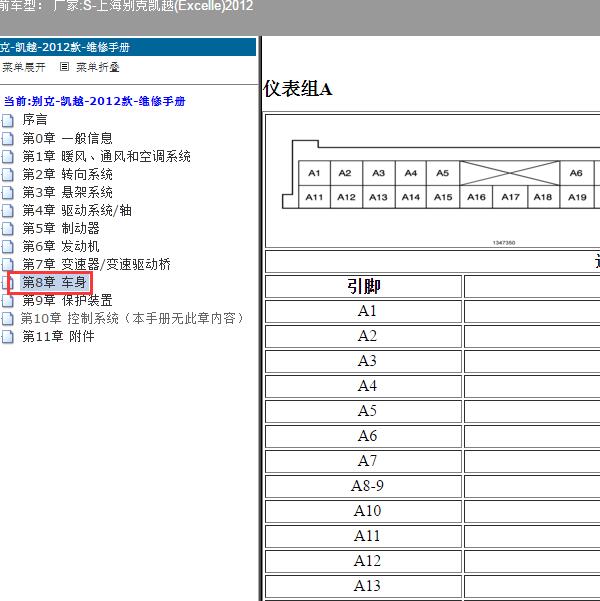Click pin A1 in connector diagram
Image resolution: width=600 pixels, height=601 pixels.
(314, 173)
